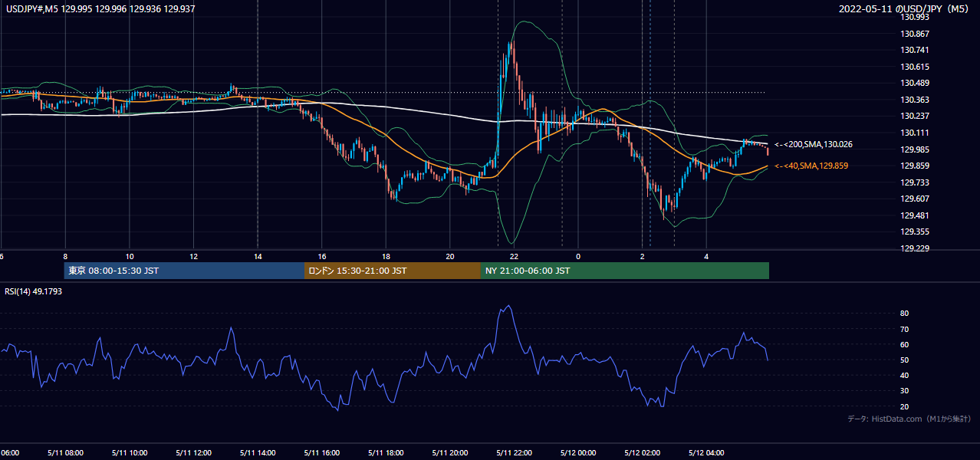Click price level 130.741 on the axis
The height and width of the screenshot is (460, 980).
(x=916, y=50)
